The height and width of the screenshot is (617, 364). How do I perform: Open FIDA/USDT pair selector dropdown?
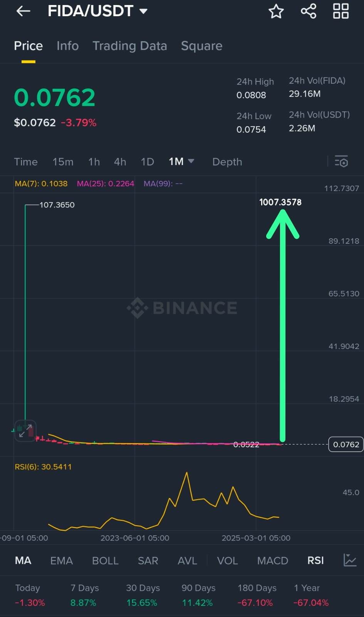click(97, 11)
